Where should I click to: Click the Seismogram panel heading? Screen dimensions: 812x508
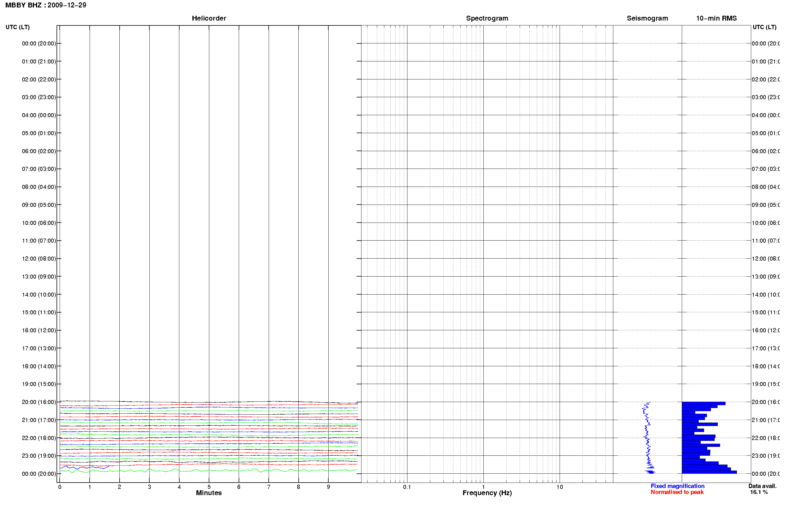click(x=647, y=19)
